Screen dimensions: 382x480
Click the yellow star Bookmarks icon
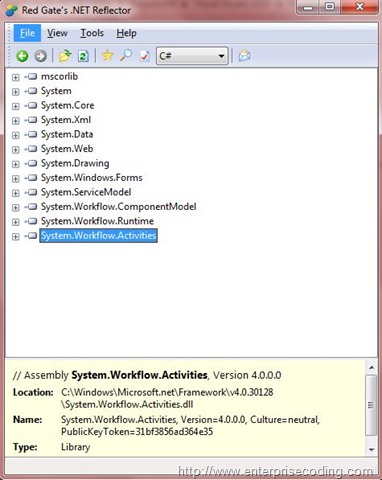click(x=107, y=56)
